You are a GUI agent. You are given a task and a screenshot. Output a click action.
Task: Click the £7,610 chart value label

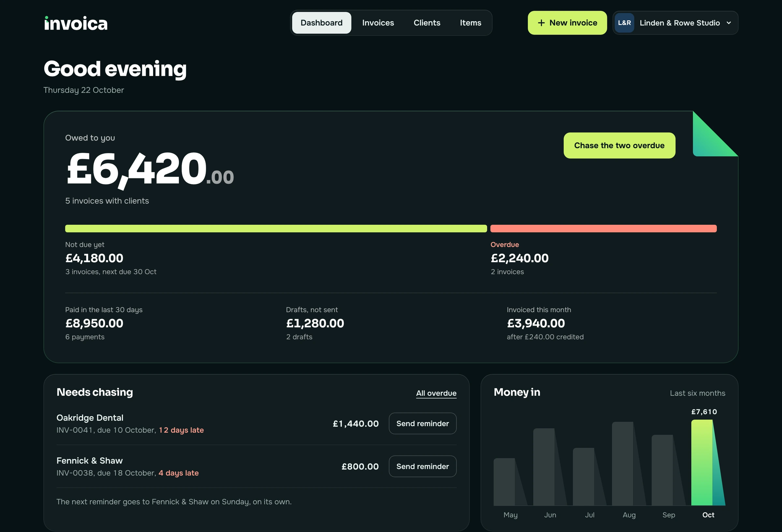(x=704, y=412)
